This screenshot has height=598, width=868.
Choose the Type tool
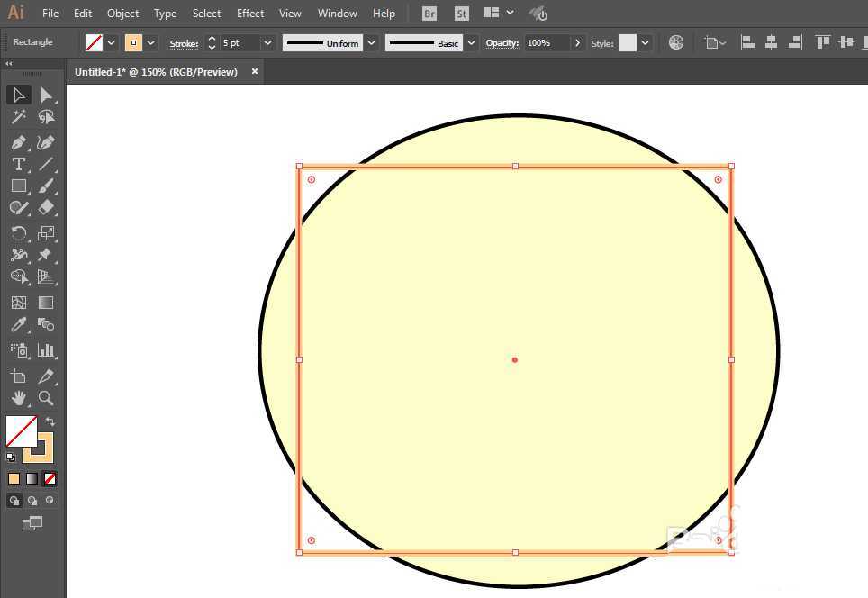pos(18,164)
